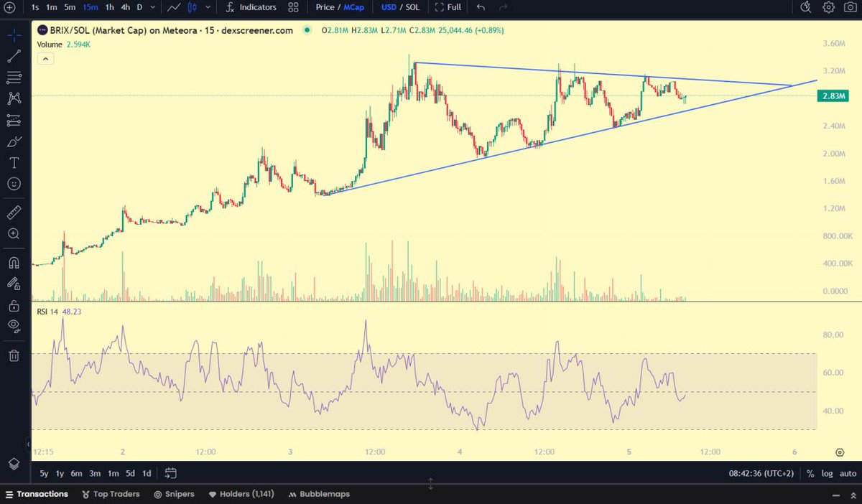Set range to 3m
The height and width of the screenshot is (504, 862).
pos(96,474)
